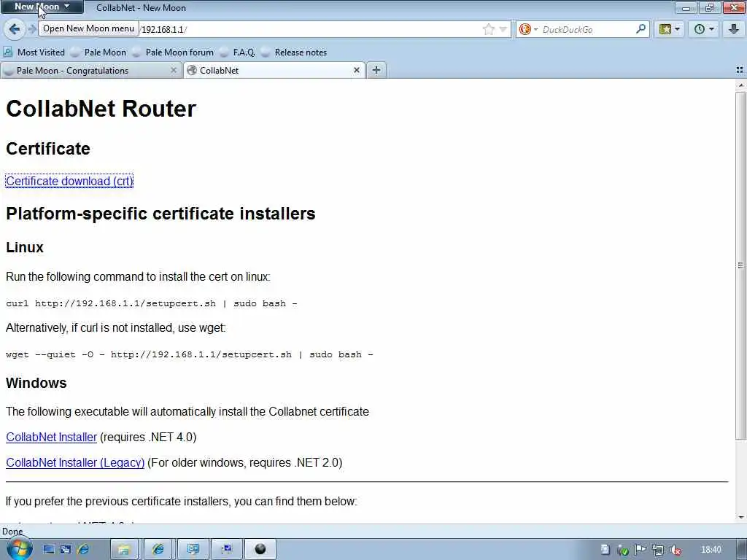Click the curl setupcert.sh command text
This screenshot has width=747, height=560.
(x=152, y=303)
